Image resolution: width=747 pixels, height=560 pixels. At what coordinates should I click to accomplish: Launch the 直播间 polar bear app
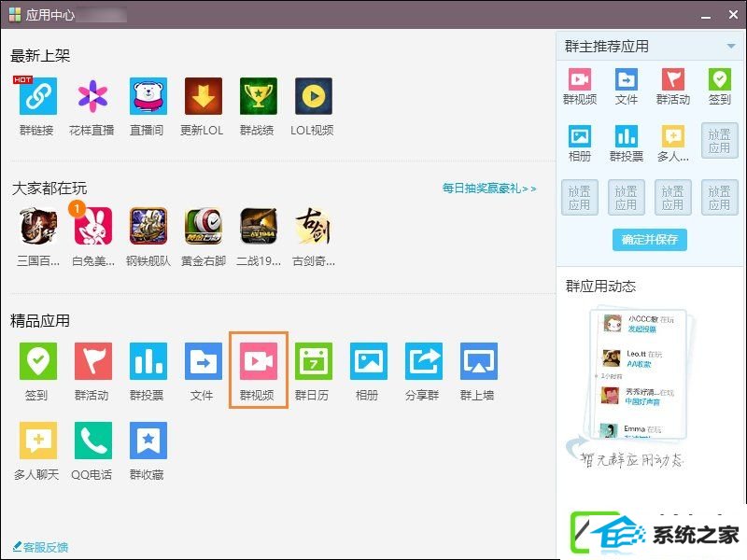click(148, 96)
